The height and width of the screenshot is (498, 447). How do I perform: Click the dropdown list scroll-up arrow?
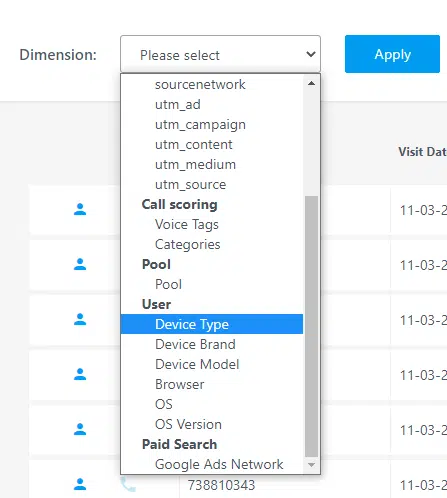[x=311, y=83]
